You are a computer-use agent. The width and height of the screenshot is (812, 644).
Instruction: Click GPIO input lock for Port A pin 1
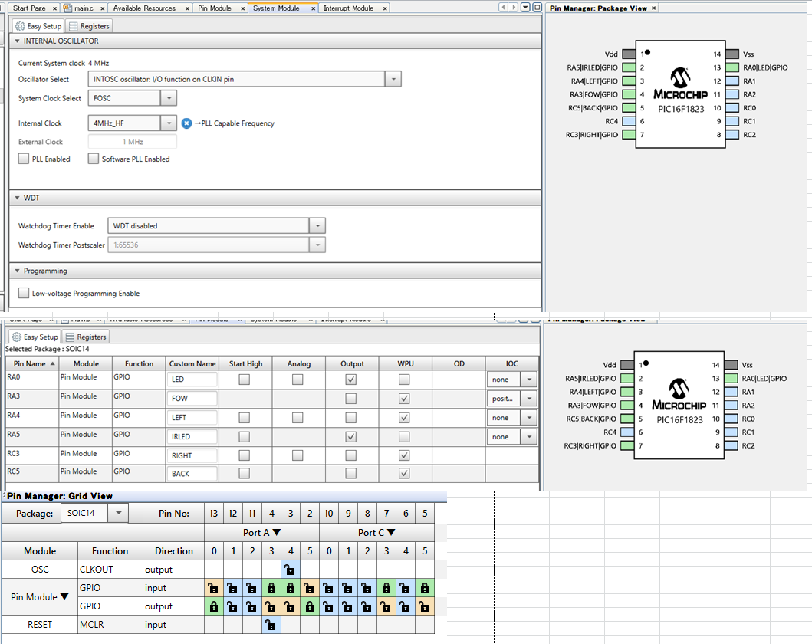[233, 588]
